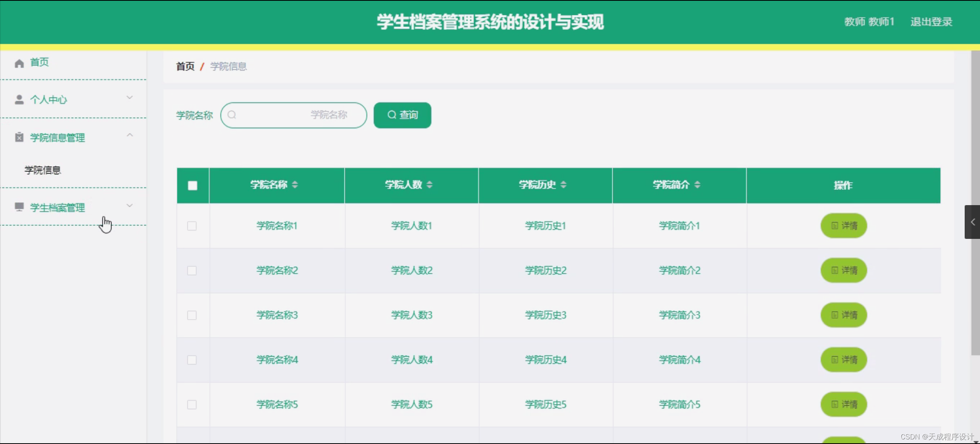Click sort arrows on 学院名称 column

click(295, 185)
